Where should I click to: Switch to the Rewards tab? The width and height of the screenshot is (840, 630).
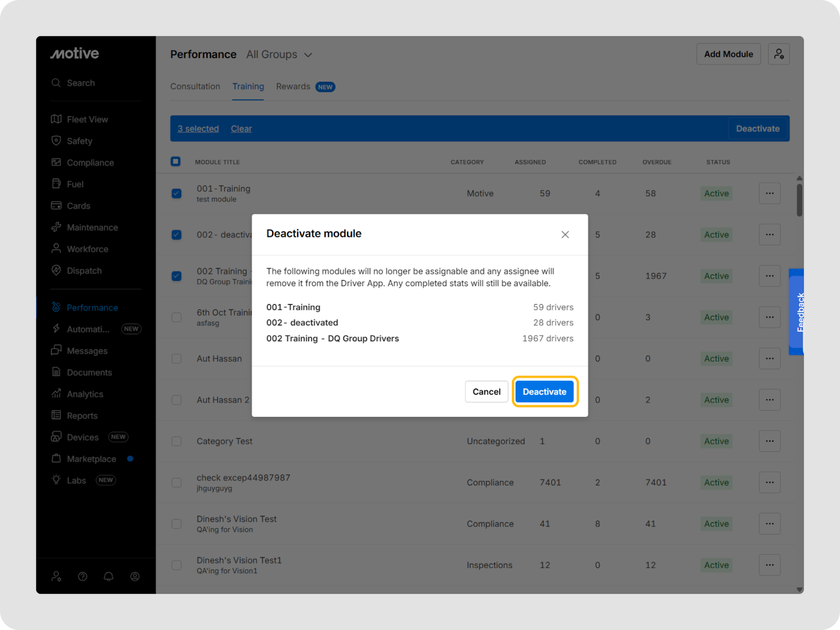click(293, 87)
